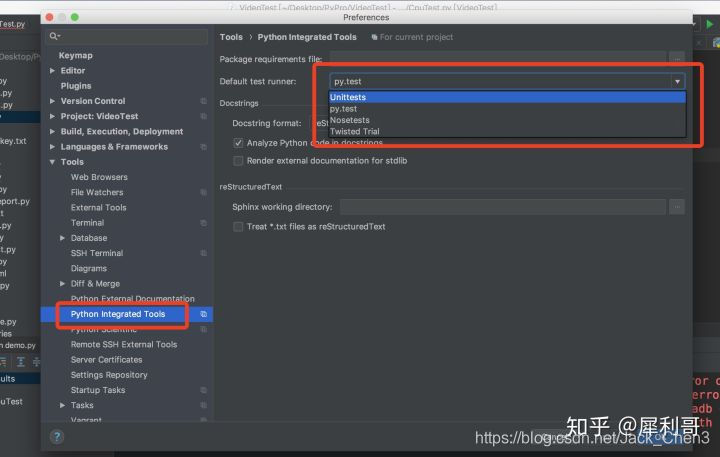Screen dimensions: 720x457
Task: Enable Treat *.txt files as reStructuredText
Action: tap(238, 226)
